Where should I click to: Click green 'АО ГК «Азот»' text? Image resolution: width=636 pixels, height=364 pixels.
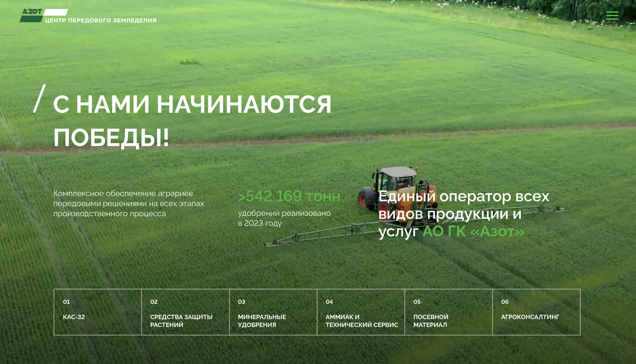(x=473, y=231)
